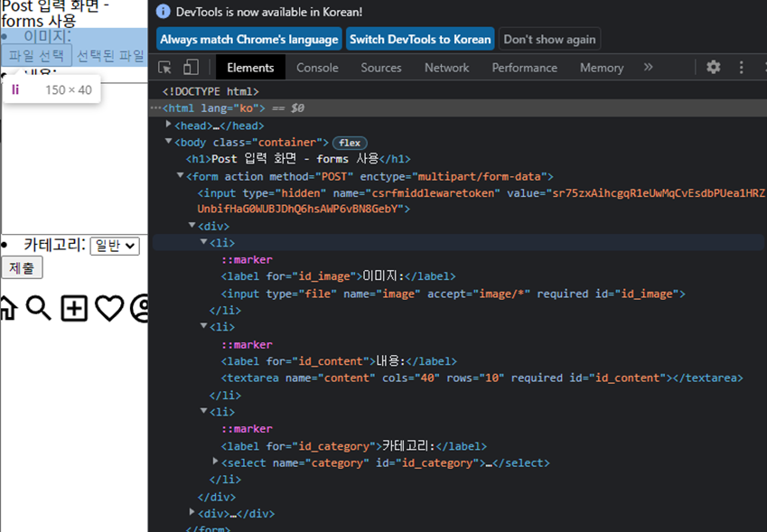Open the Sources tab

click(x=381, y=68)
